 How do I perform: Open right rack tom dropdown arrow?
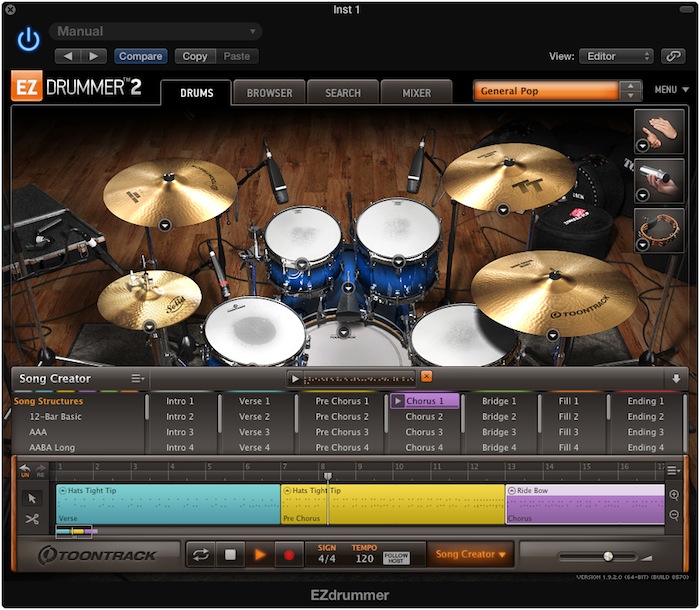coord(398,262)
